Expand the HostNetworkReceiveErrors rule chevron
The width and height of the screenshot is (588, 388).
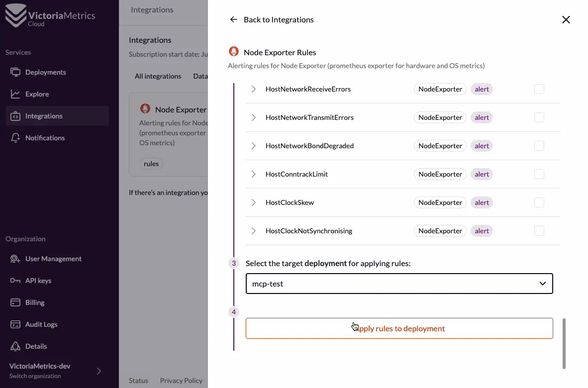(x=254, y=89)
